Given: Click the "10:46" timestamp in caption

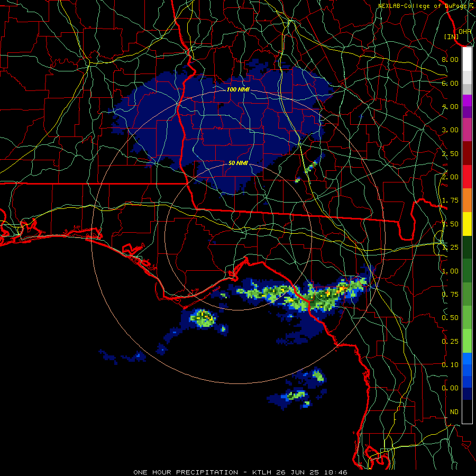Looking at the screenshot, I should click(335, 472).
